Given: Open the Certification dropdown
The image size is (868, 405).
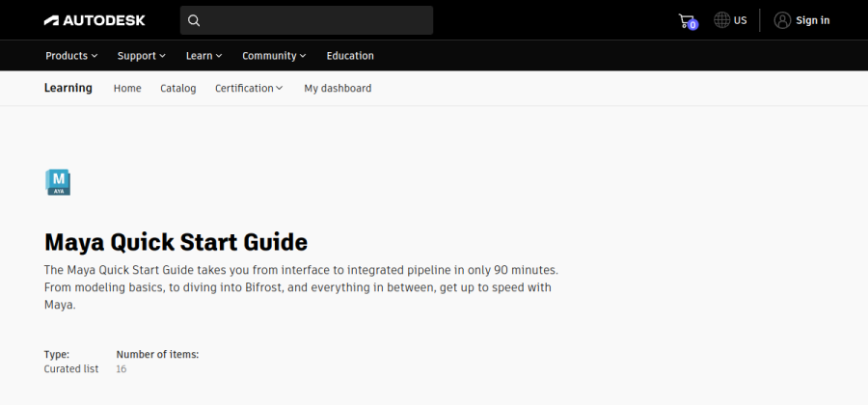Looking at the screenshot, I should pos(249,89).
